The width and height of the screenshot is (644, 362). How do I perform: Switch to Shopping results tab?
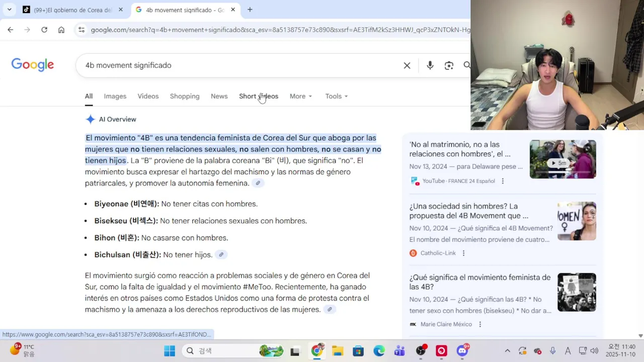(185, 96)
